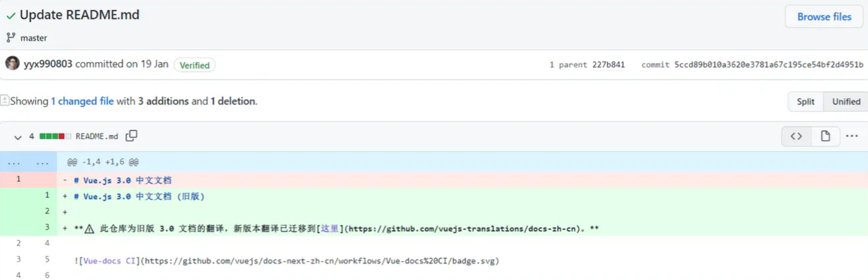Image resolution: width=868 pixels, height=280 pixels.
Task: Click the diffstat colored blocks indicator
Action: point(55,137)
